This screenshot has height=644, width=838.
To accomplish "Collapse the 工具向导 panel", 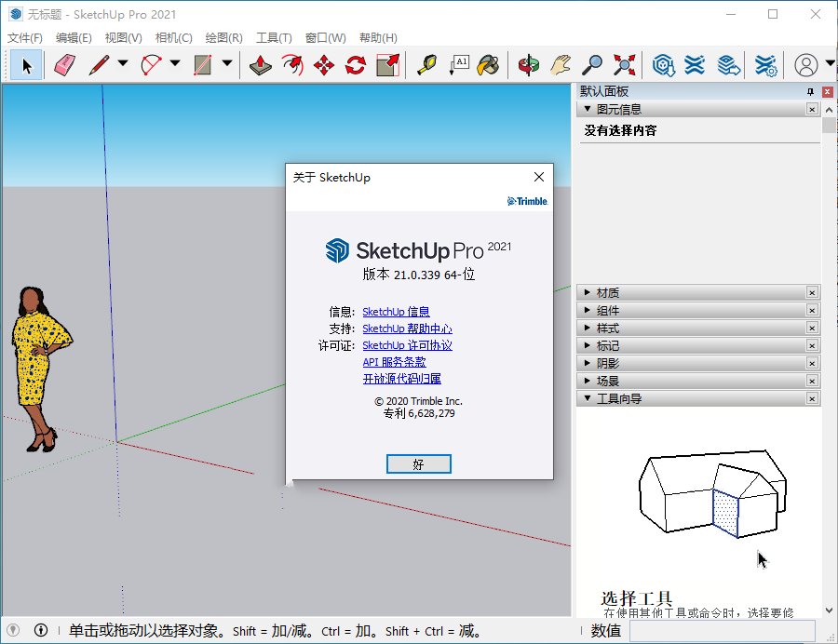I will 588,398.
